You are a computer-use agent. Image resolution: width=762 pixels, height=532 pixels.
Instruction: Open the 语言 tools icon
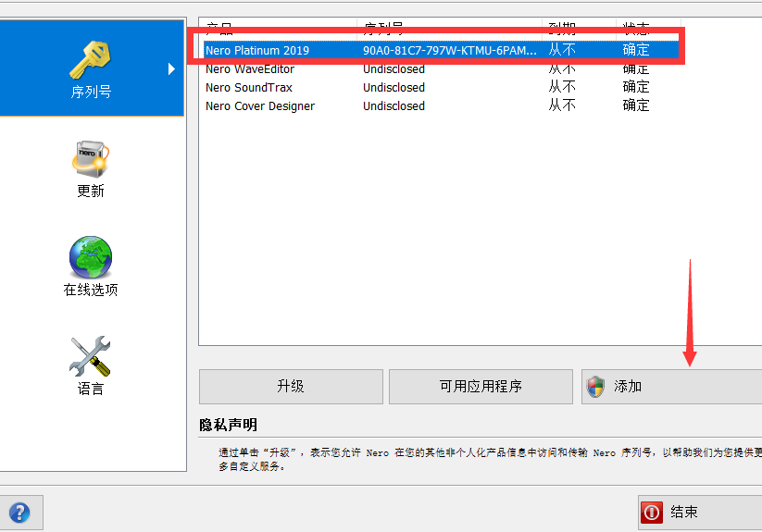click(91, 356)
